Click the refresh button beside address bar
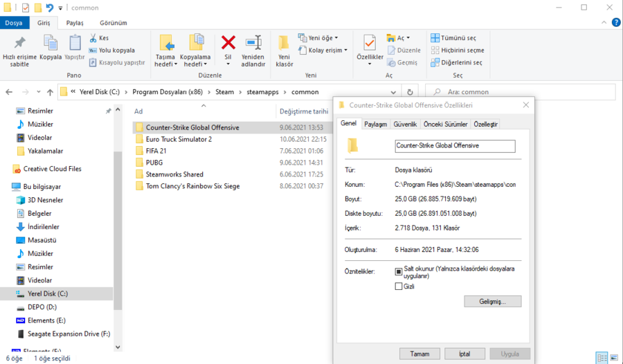Viewport: 623px width, 364px height. [x=410, y=92]
